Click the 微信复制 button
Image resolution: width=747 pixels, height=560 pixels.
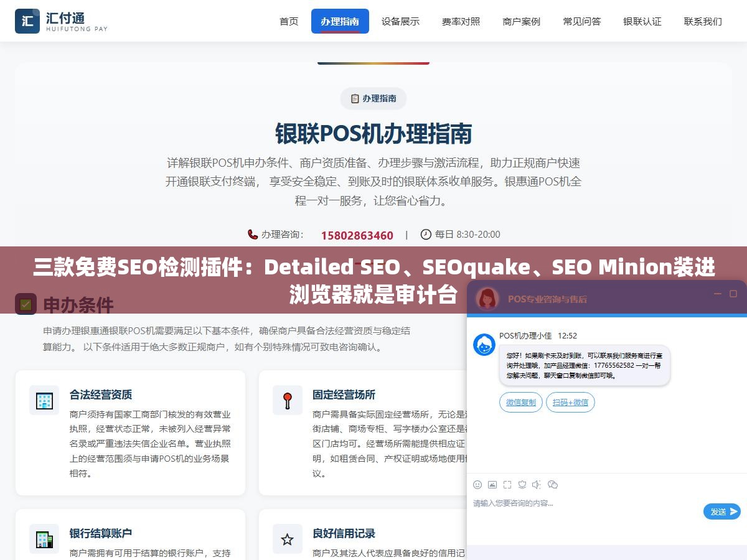click(x=521, y=403)
